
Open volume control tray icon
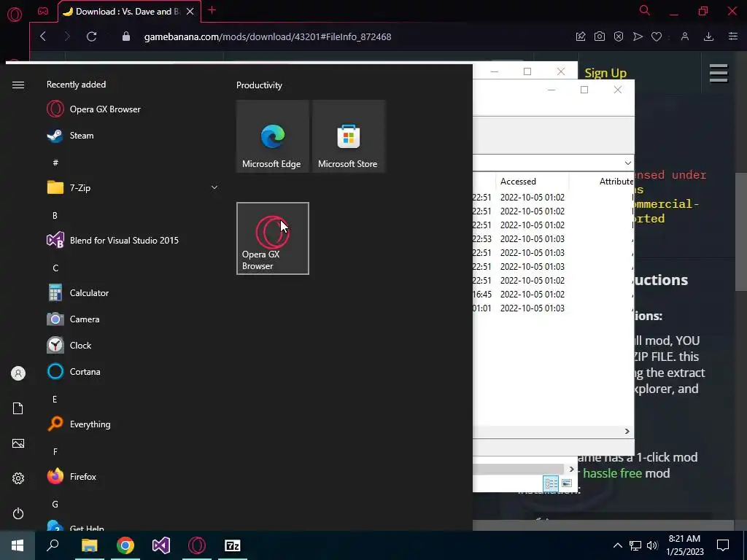pos(652,545)
